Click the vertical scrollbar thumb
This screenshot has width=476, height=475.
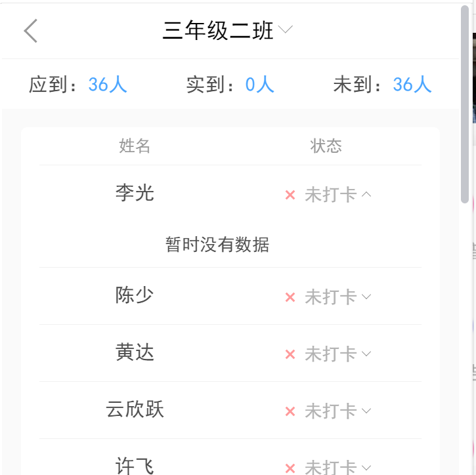[x=465, y=104]
